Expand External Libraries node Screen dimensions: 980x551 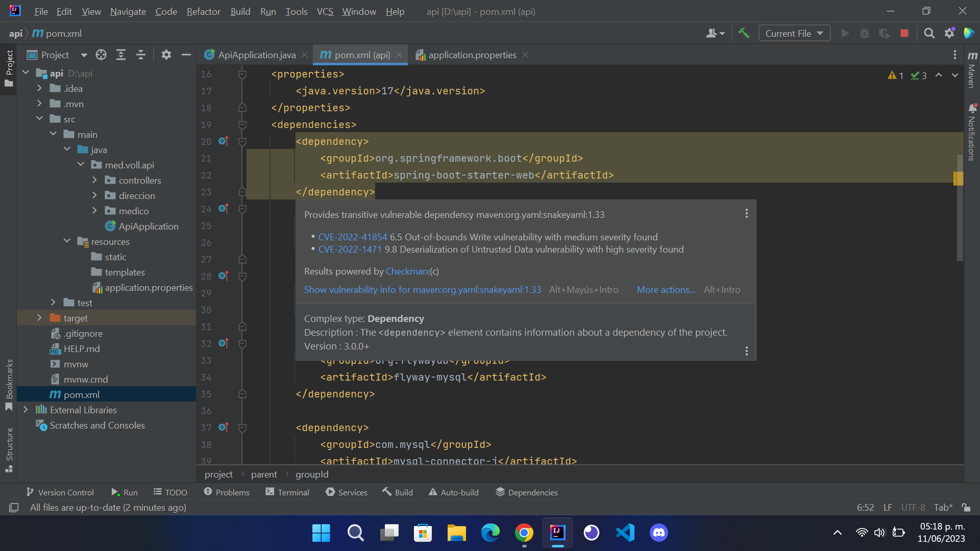click(x=26, y=410)
